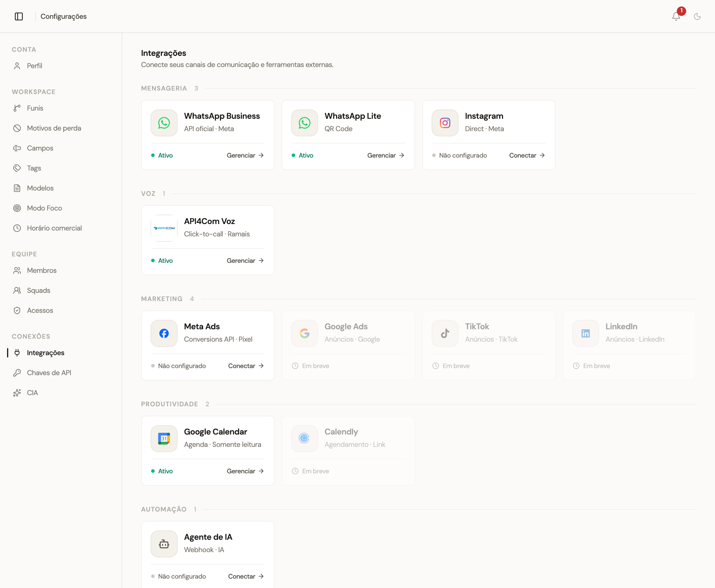Click Conectar on Agente de IA card
The height and width of the screenshot is (588, 715).
(x=246, y=576)
